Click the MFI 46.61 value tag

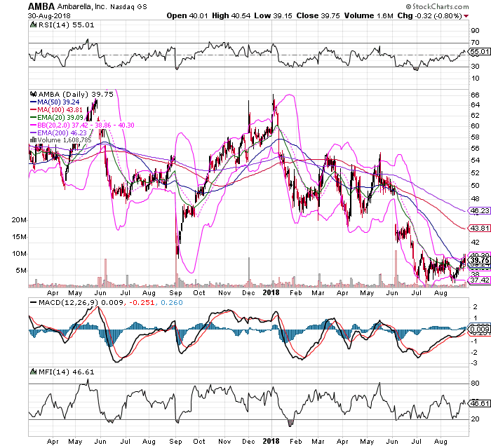(479, 404)
